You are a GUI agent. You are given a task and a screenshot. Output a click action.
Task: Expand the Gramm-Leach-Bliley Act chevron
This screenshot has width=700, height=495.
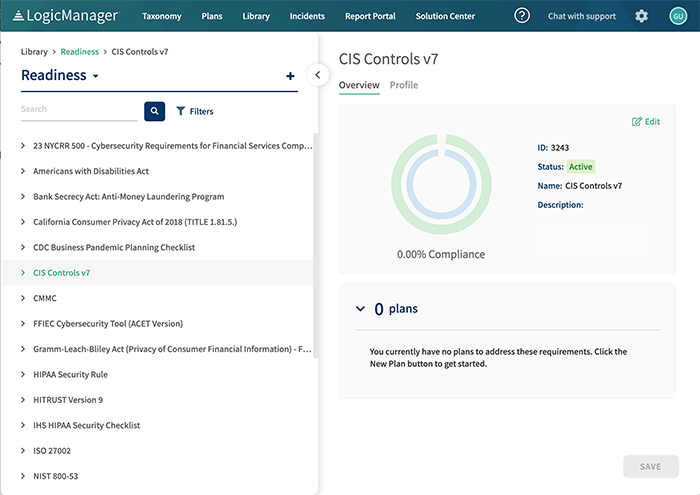[23, 349]
